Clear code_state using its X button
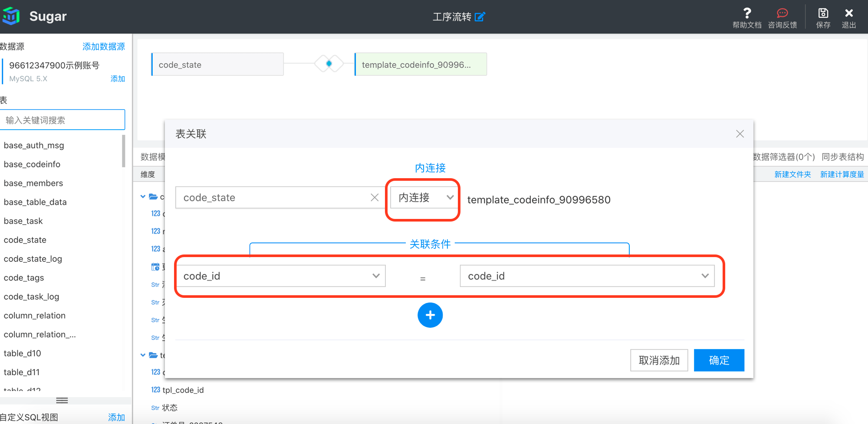This screenshot has height=424, width=868. tap(375, 197)
